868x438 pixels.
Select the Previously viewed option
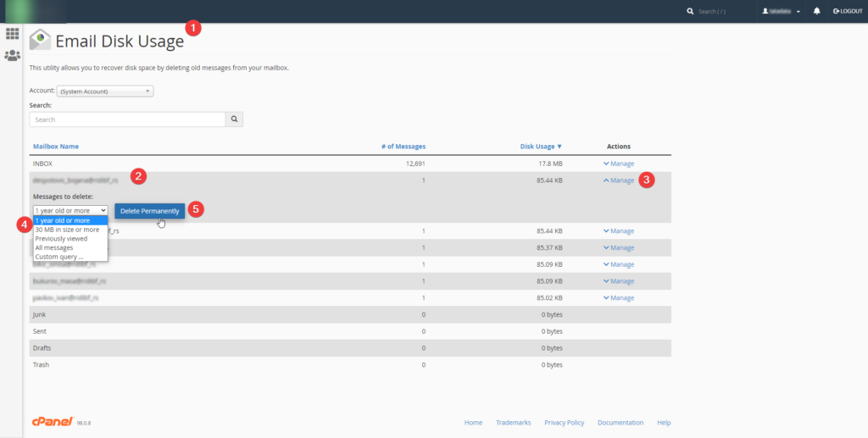click(x=70, y=239)
